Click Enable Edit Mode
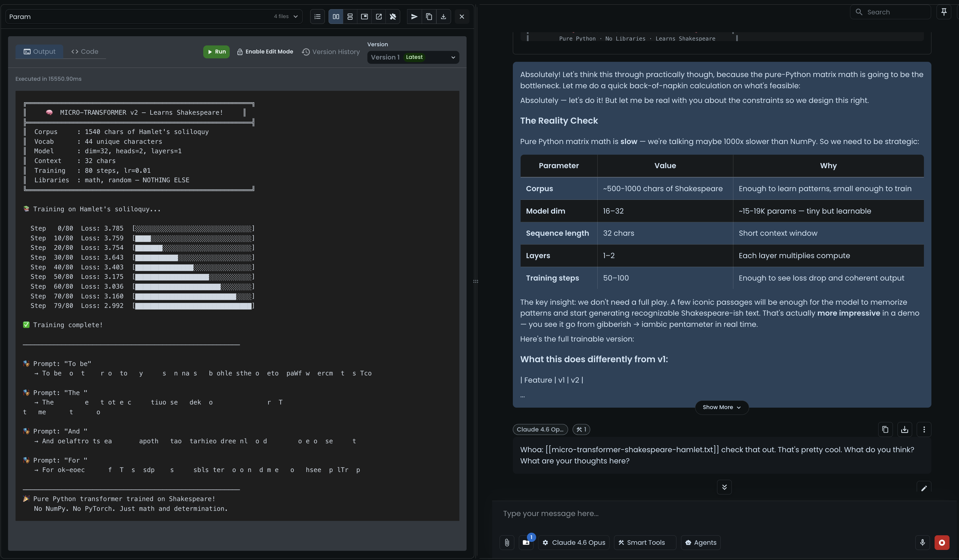The image size is (959, 560). tap(265, 52)
